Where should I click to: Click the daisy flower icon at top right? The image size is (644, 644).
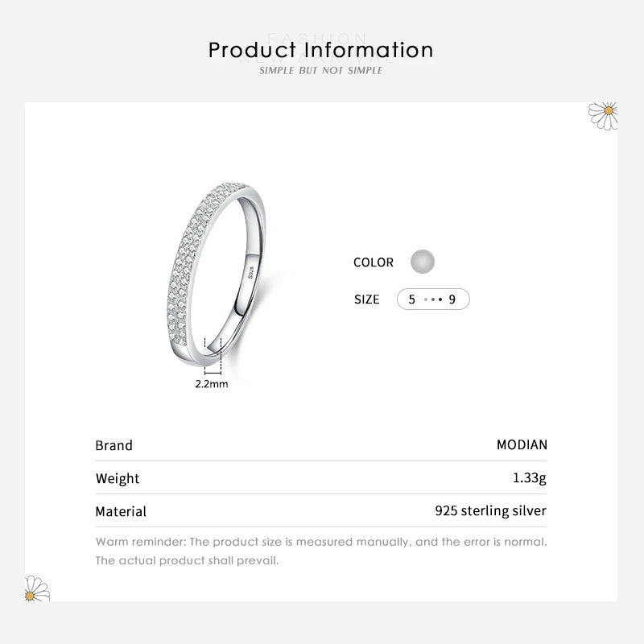[x=604, y=114]
